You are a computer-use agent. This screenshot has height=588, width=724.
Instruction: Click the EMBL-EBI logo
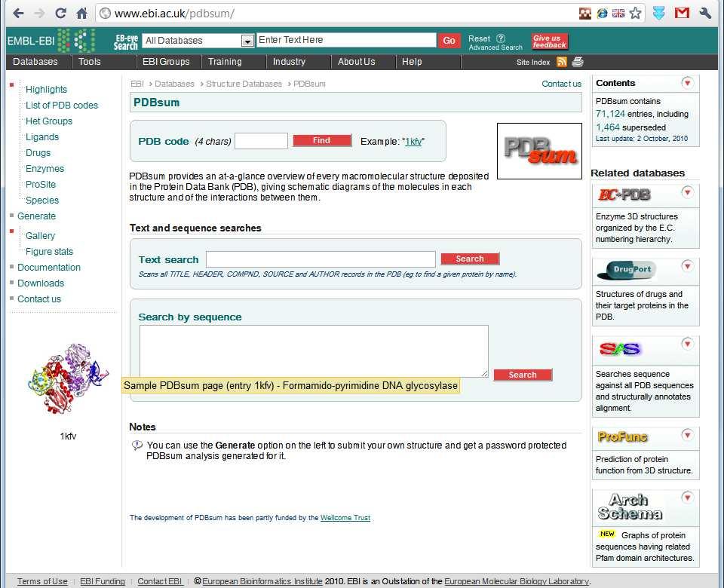51,41
